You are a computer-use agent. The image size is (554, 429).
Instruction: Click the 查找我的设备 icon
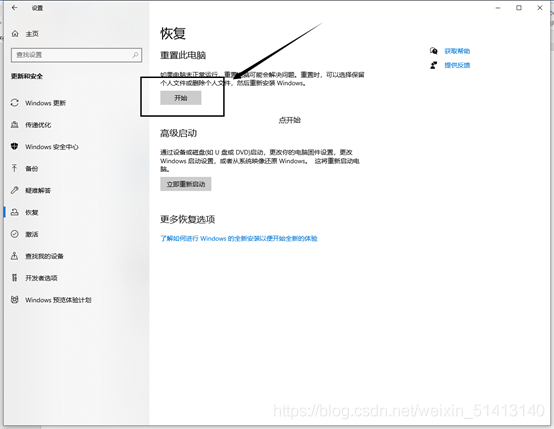[14, 256]
